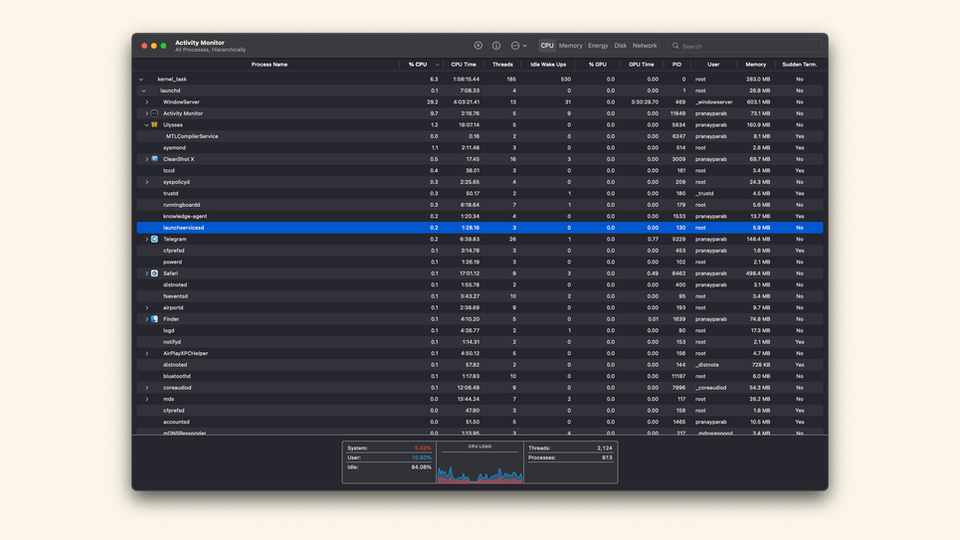Open the process info inspector icon
The width and height of the screenshot is (960, 540).
(497, 45)
